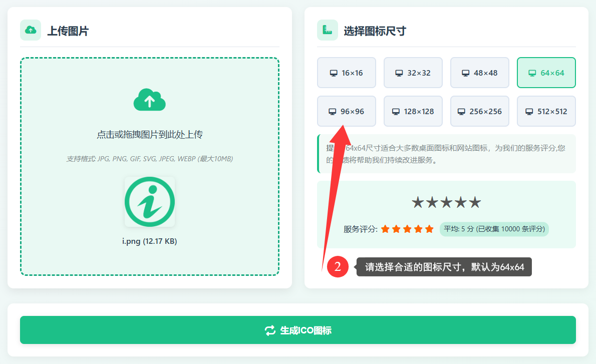Select the 48×48 icon size
This screenshot has width=596, height=364.
479,73
